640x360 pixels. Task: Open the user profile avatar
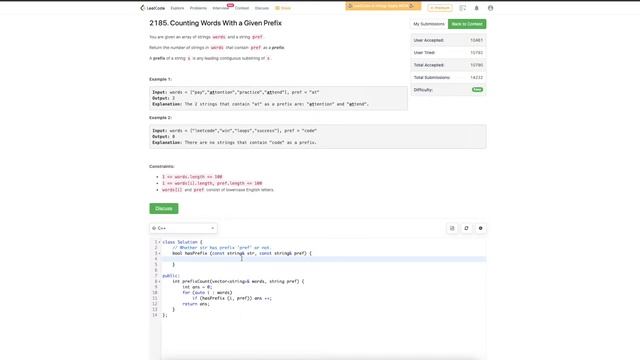[490, 8]
